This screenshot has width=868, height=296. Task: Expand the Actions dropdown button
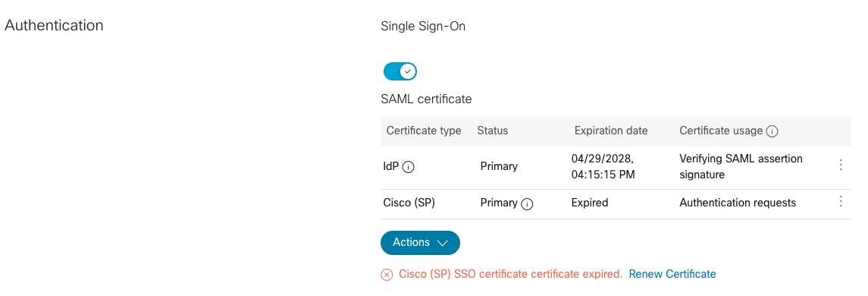420,243
